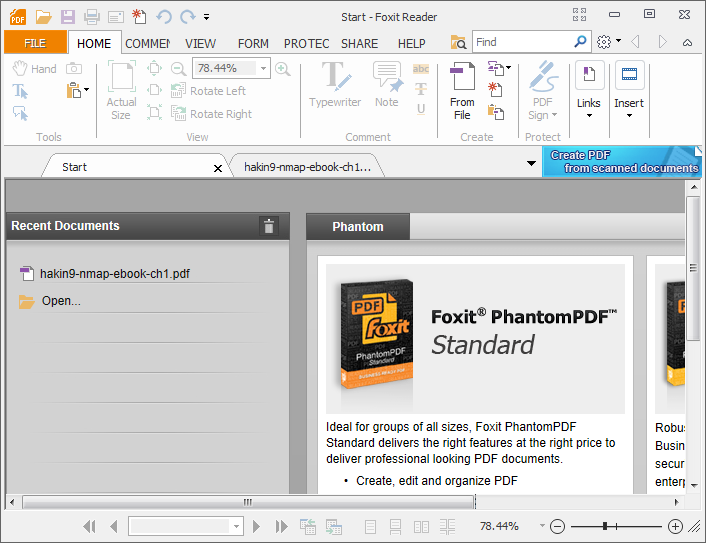Click the Print icon in quick access toolbar
The width and height of the screenshot is (706, 543).
pyautogui.click(x=92, y=17)
